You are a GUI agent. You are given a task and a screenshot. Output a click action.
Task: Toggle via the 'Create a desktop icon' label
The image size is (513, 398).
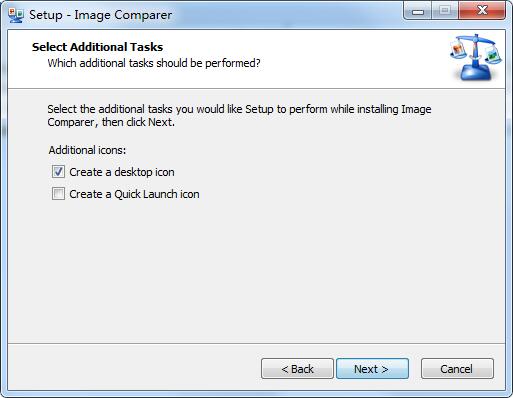click(122, 172)
